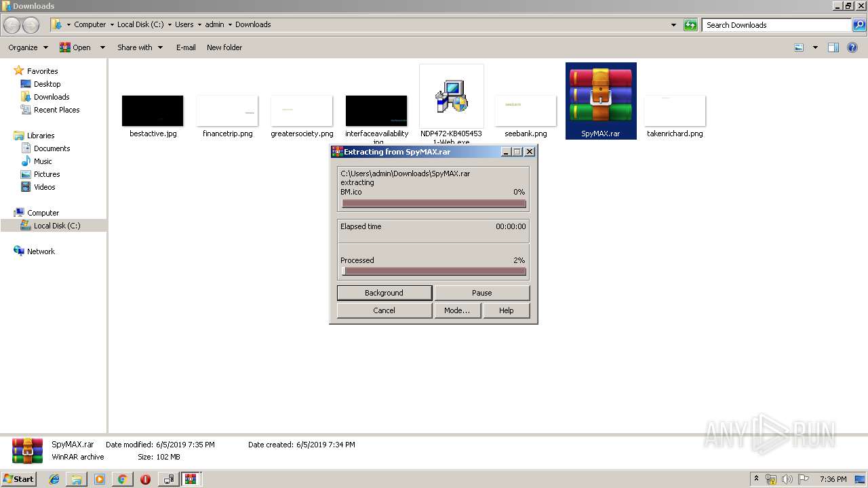Select the financetrip.png thumbnail

coord(228,110)
